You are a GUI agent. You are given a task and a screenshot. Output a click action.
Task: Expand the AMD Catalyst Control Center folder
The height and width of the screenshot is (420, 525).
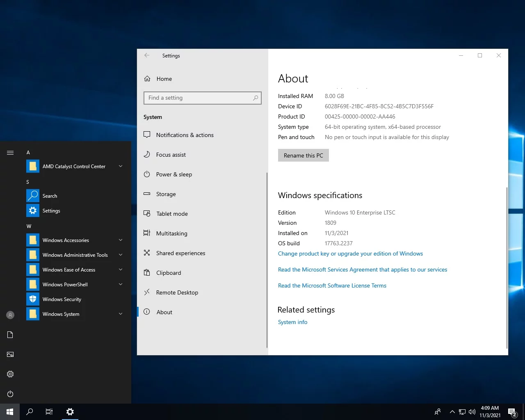(121, 166)
